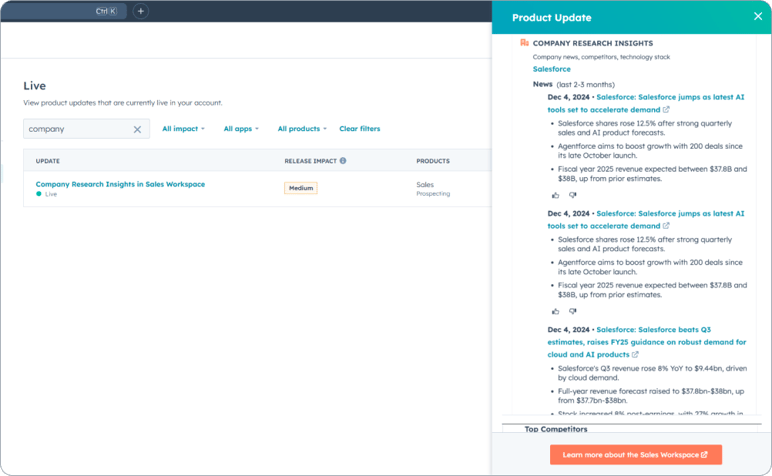Screen dimensions: 772x476
Task: Click the Medium release impact badge
Action: click(301, 188)
